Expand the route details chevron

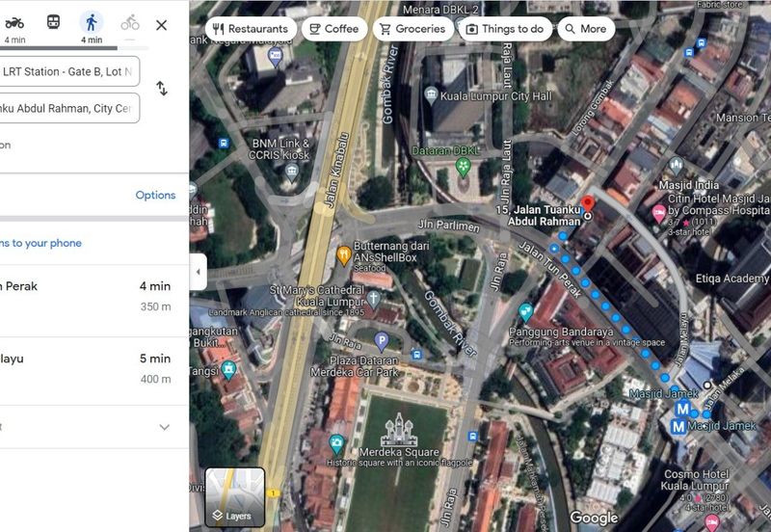tap(164, 427)
